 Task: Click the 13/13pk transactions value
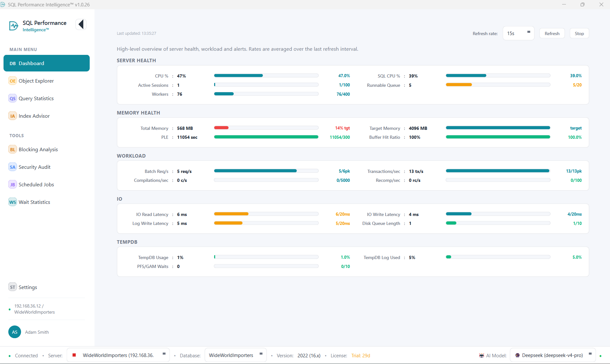(x=574, y=171)
